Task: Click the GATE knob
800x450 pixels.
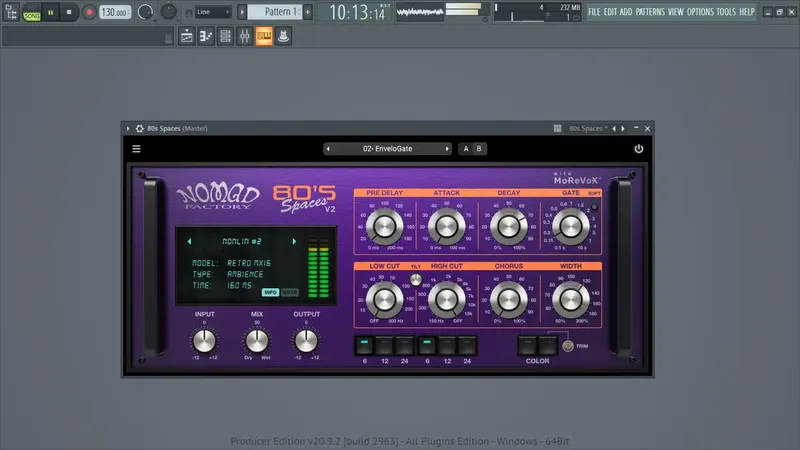Action: pyautogui.click(x=570, y=226)
